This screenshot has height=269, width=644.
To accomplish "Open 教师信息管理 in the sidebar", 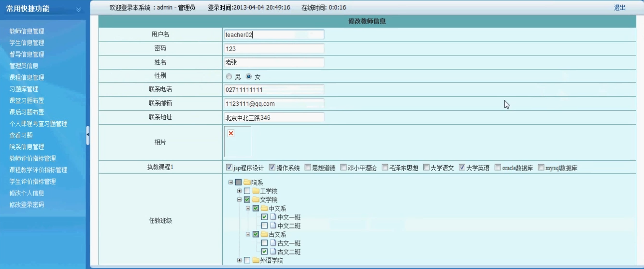I will pyautogui.click(x=27, y=31).
